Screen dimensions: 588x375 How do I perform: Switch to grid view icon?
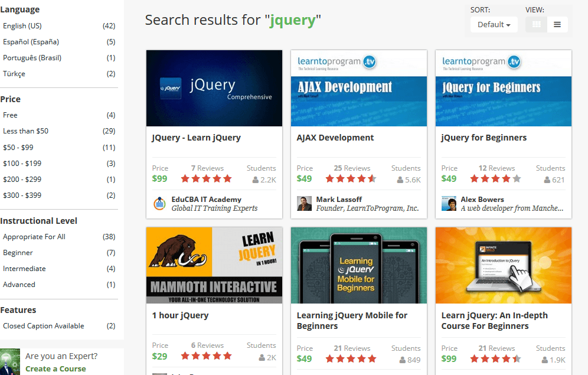pyautogui.click(x=536, y=24)
